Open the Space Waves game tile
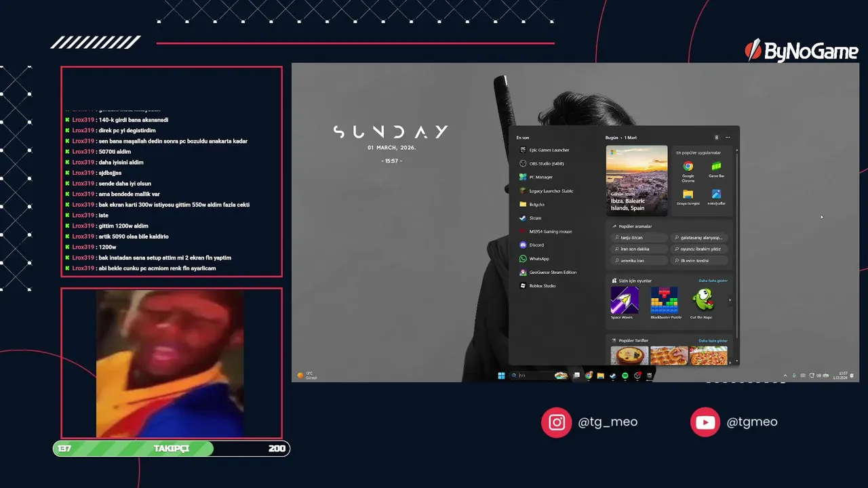Image resolution: width=868 pixels, height=488 pixels. pyautogui.click(x=625, y=303)
